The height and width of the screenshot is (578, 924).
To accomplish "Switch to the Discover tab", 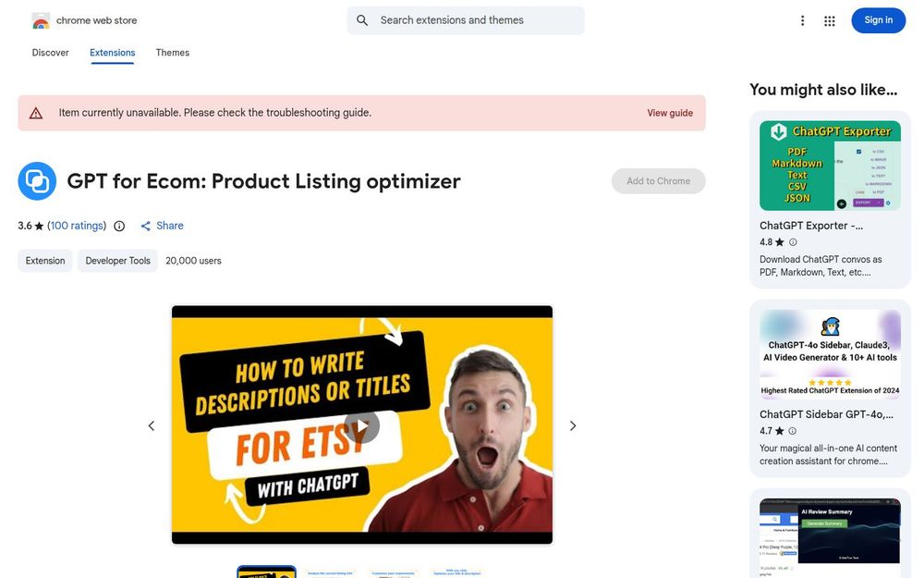I will 50,53.
